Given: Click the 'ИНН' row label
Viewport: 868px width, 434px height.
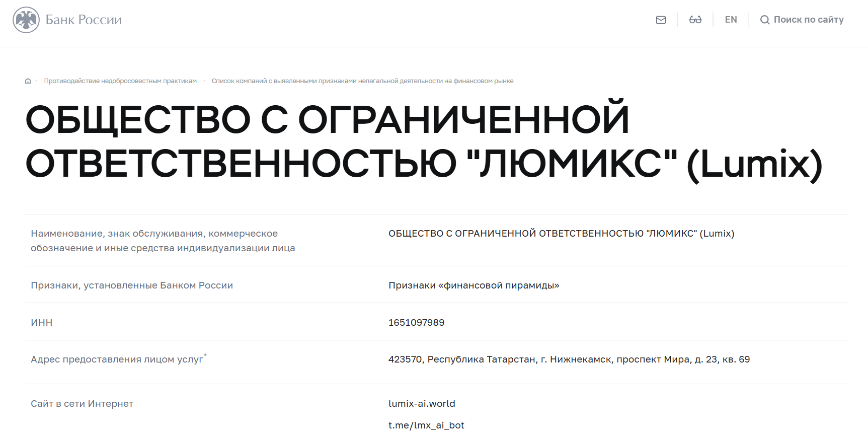Looking at the screenshot, I should click(x=42, y=323).
